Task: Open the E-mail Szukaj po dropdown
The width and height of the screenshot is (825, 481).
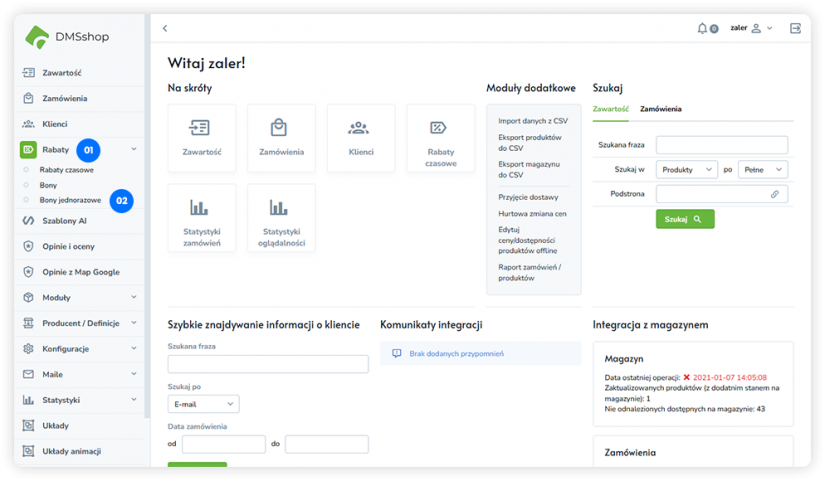Action: [203, 404]
